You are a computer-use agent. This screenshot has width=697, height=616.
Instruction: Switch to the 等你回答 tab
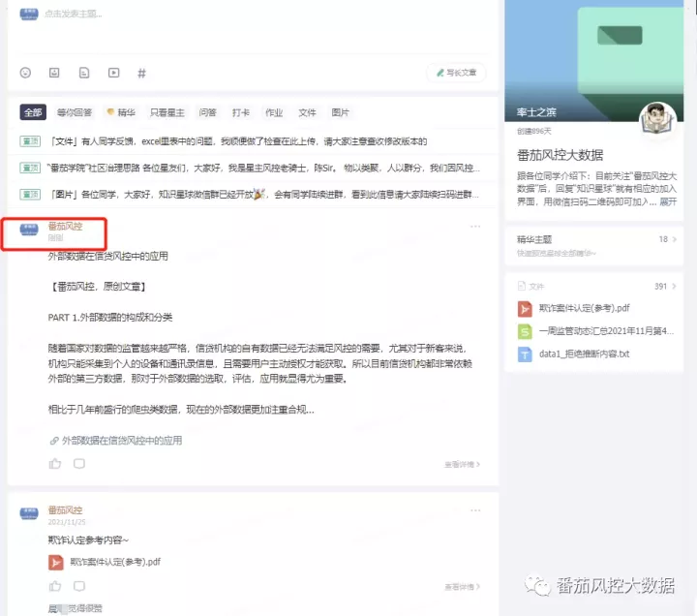(75, 112)
